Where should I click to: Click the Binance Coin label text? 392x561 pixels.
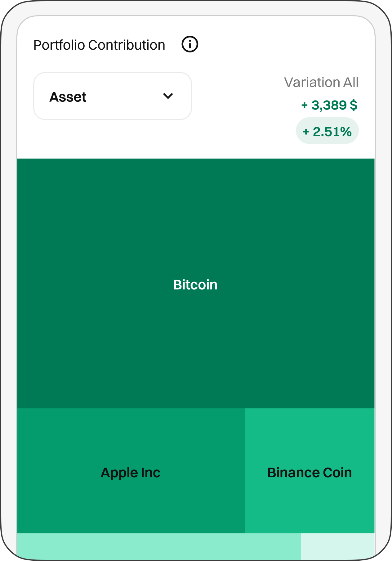pos(310,473)
